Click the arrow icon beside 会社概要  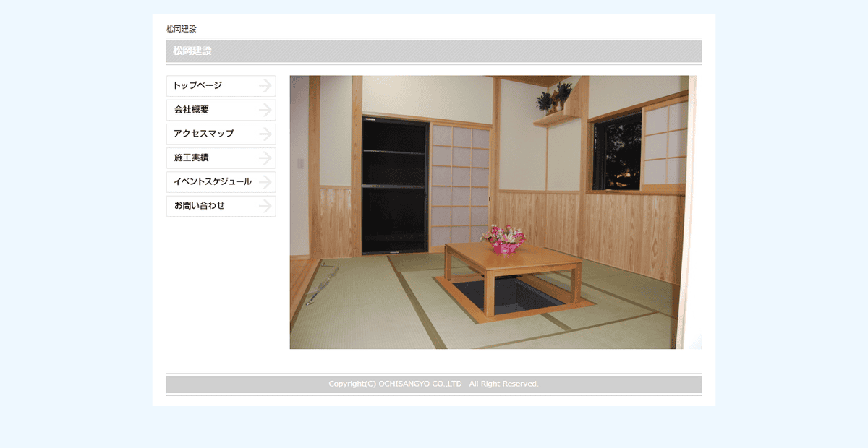click(265, 110)
